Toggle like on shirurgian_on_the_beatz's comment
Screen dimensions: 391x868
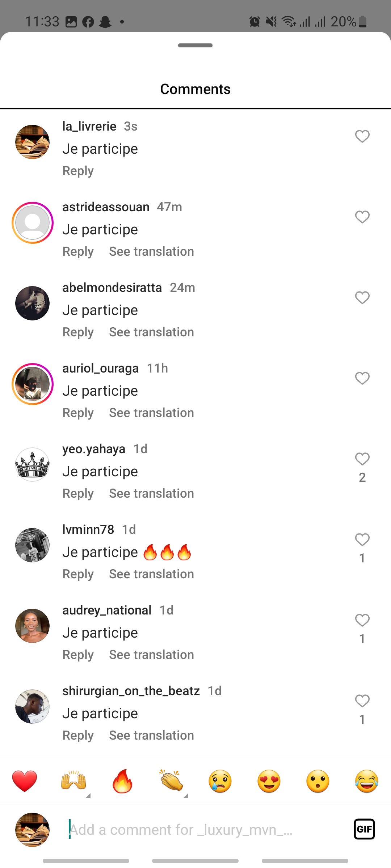pos(362,701)
